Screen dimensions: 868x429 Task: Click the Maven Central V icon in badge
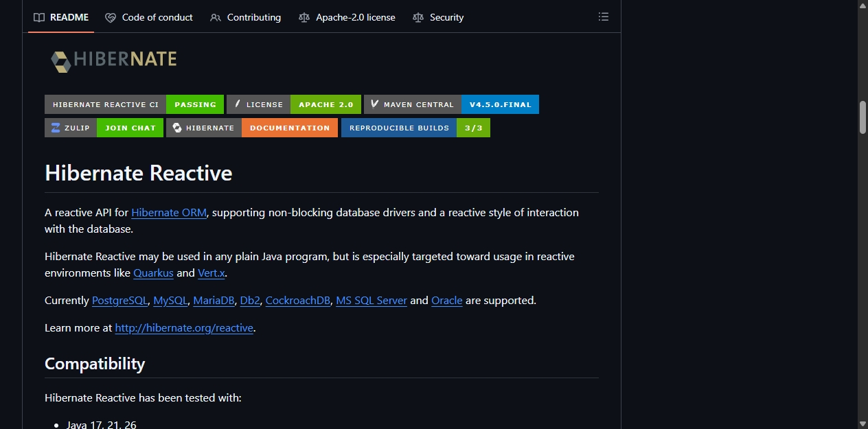pyautogui.click(x=374, y=104)
